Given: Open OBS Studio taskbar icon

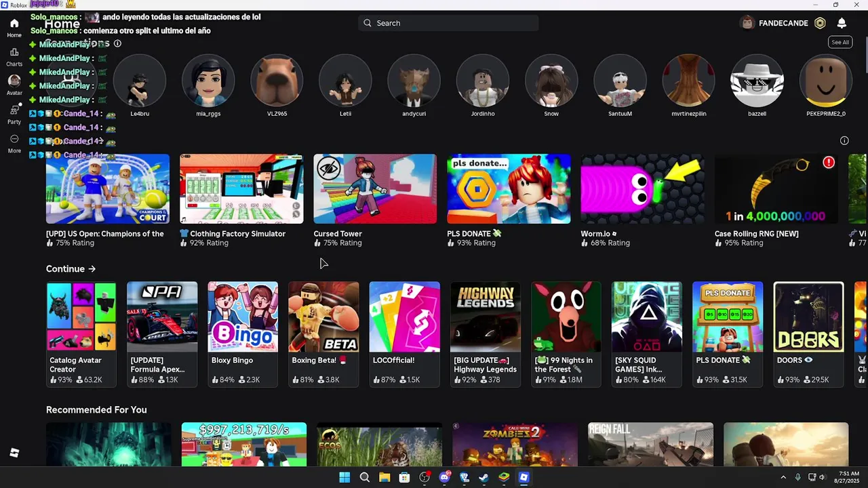Looking at the screenshot, I should (425, 477).
